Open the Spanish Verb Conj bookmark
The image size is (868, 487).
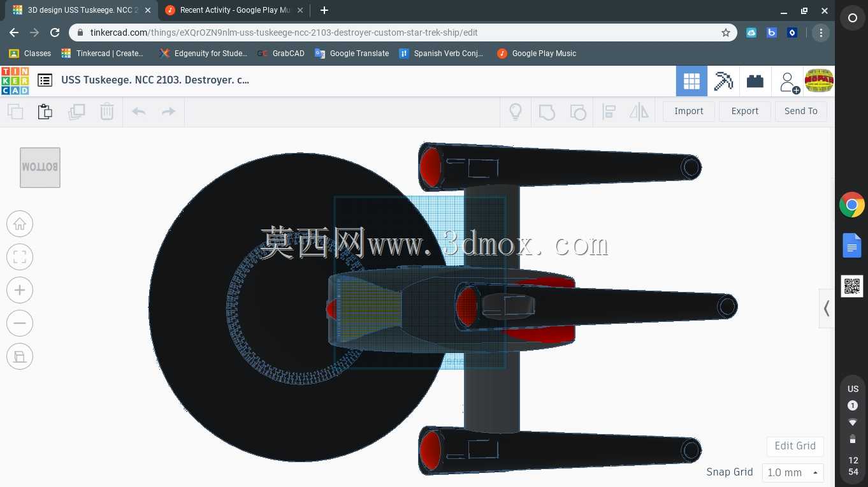(x=441, y=54)
